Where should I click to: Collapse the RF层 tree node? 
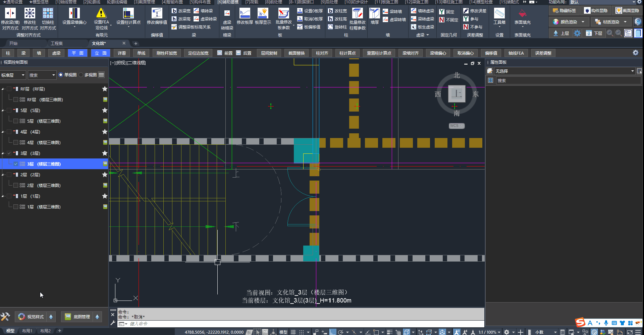[3, 89]
